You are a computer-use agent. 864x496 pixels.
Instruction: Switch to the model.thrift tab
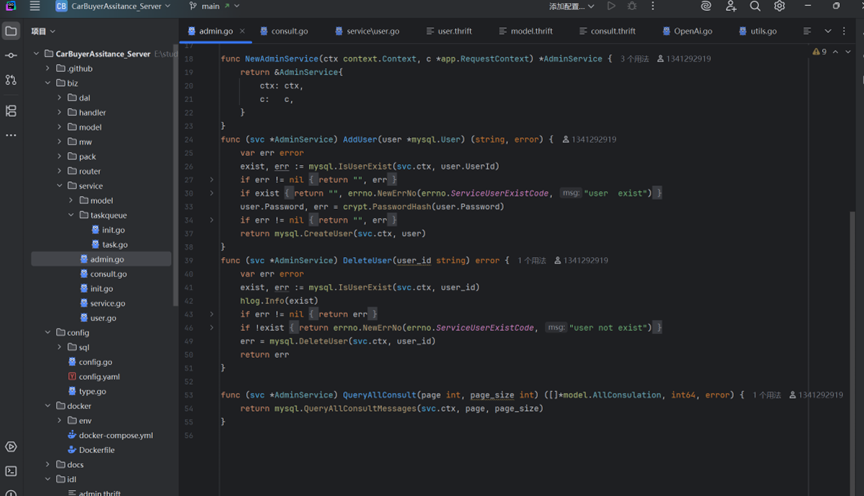[526, 31]
